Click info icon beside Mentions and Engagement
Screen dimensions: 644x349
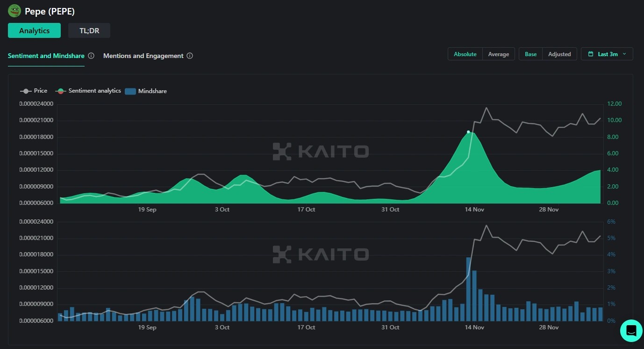coord(190,56)
